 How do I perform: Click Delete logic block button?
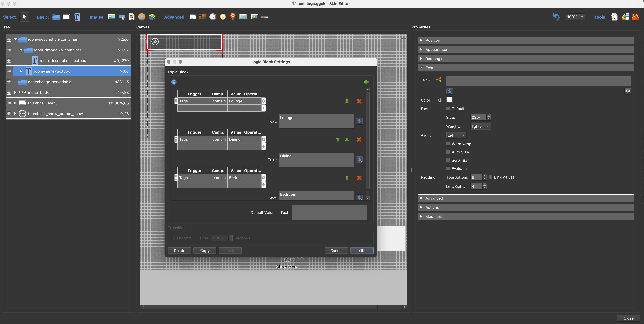[179, 250]
